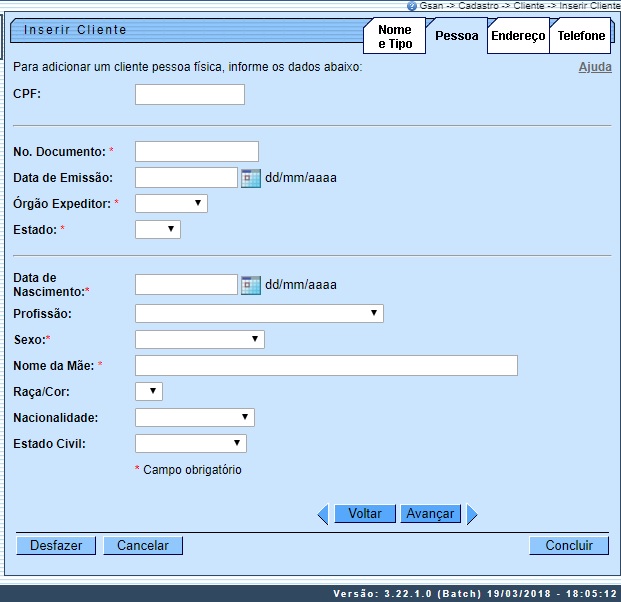The width and height of the screenshot is (621, 602).
Task: Select the Pessoa tab
Action: click(457, 36)
